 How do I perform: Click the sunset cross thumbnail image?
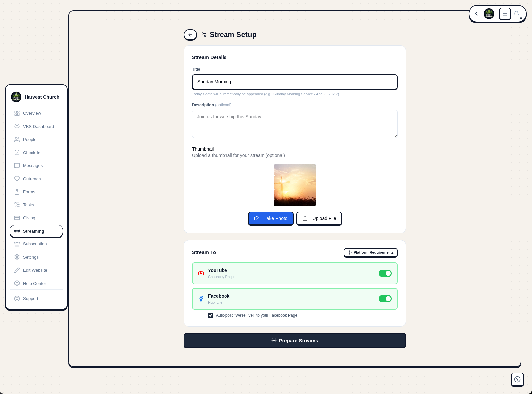[295, 185]
